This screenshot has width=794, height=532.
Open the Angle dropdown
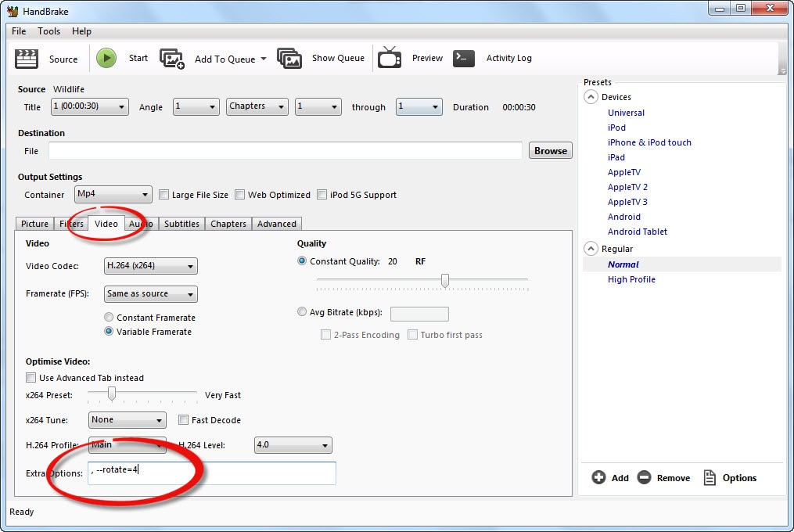coord(196,107)
